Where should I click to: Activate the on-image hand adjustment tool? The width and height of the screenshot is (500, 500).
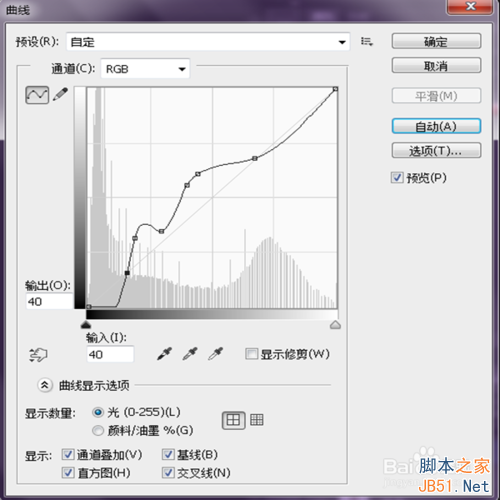(x=38, y=355)
